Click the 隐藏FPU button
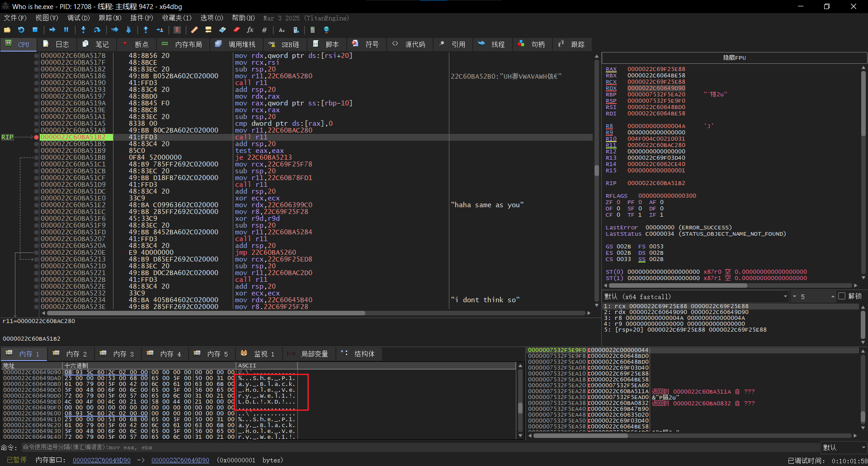 click(x=734, y=58)
